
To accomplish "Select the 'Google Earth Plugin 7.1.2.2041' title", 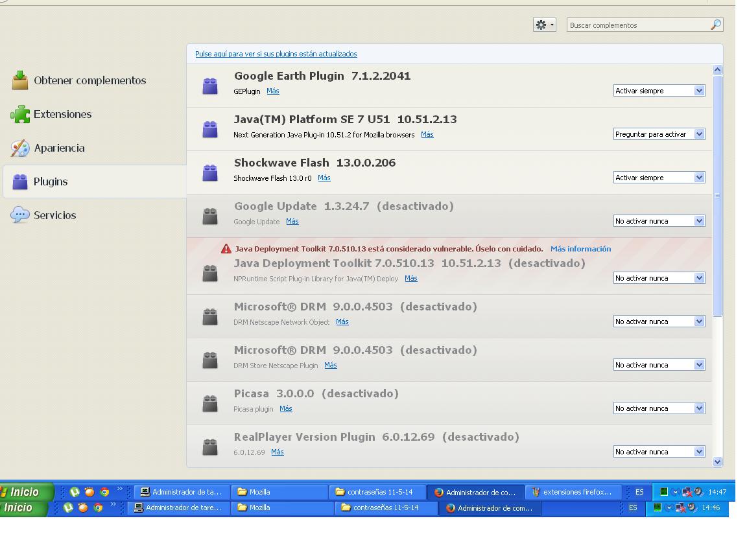I will tap(322, 76).
